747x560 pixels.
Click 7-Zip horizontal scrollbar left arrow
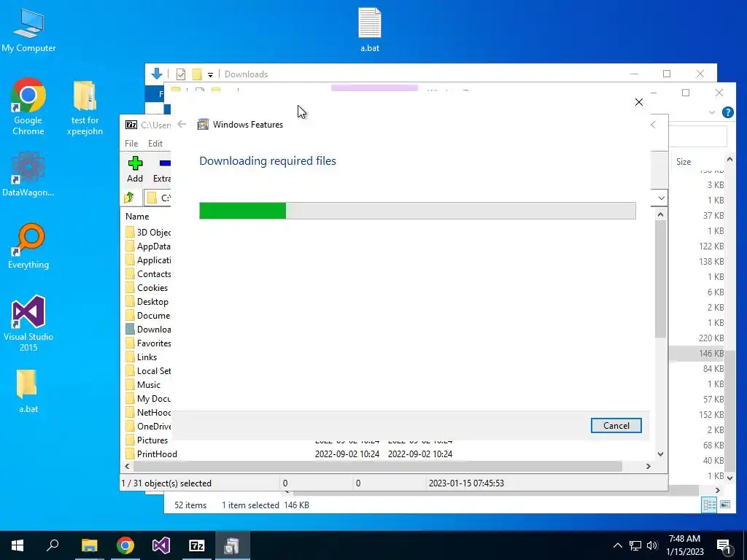pos(127,466)
